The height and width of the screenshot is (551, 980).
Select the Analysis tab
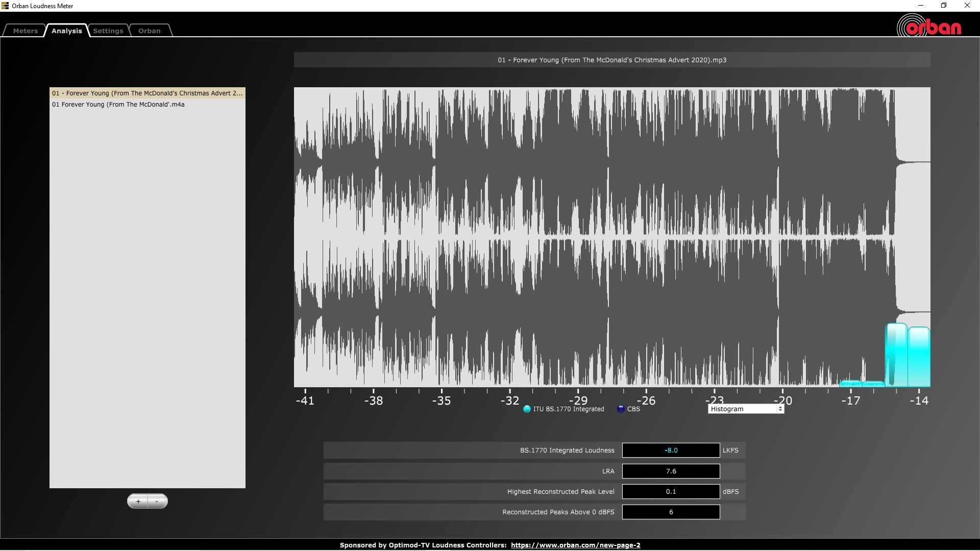66,31
